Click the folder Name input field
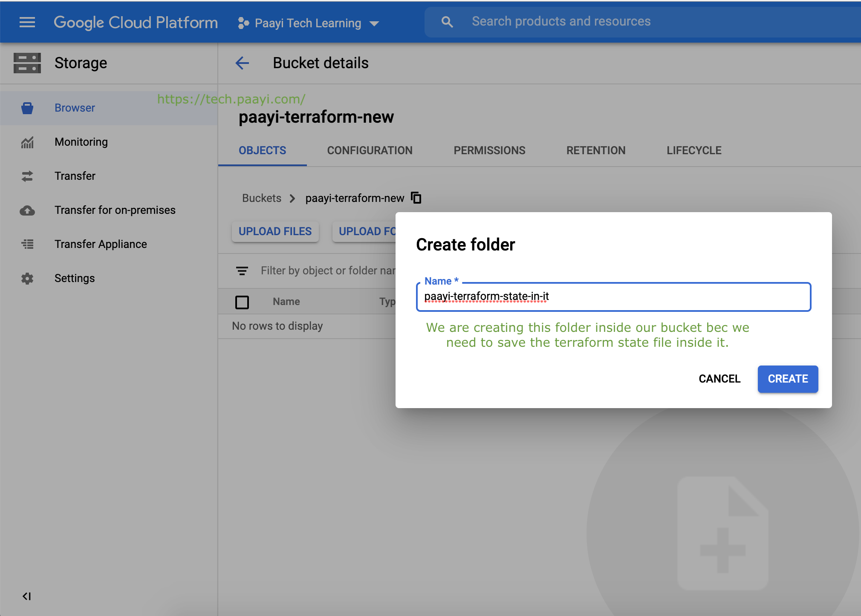861x616 pixels. point(613,296)
